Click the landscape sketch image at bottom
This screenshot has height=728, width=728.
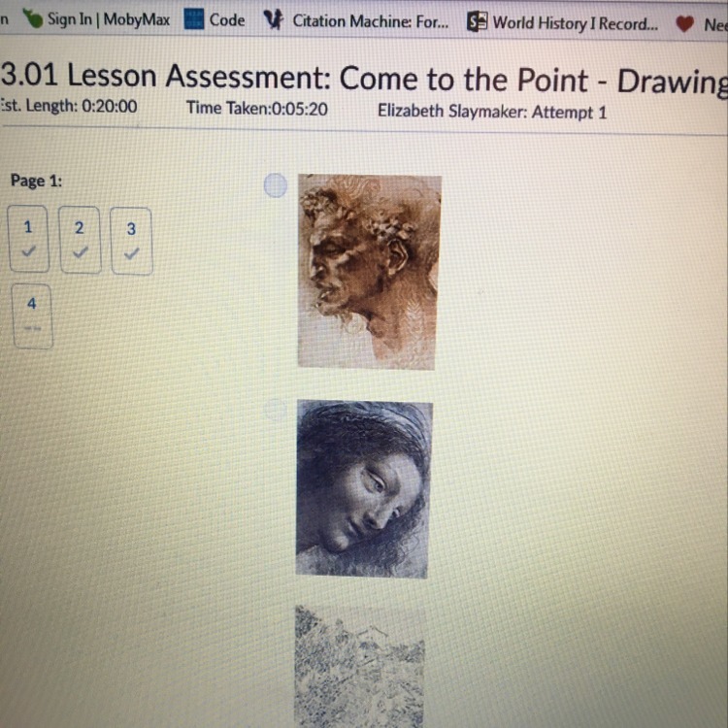point(360,666)
